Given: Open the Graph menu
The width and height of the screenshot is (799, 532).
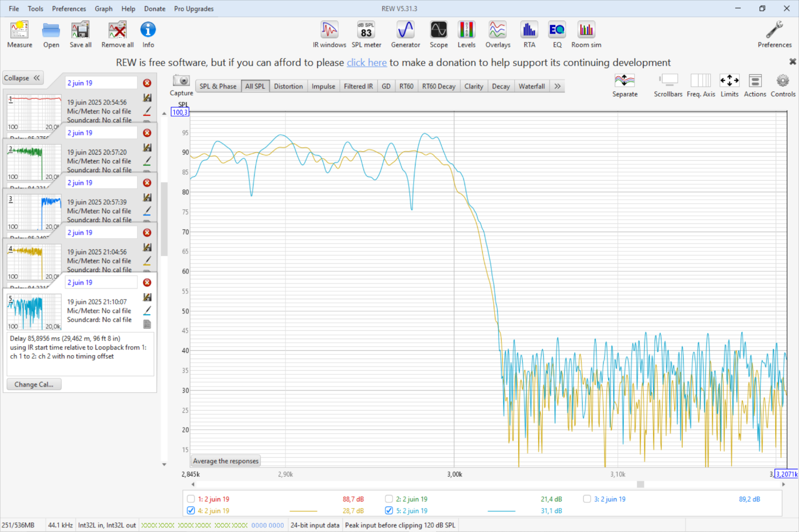Looking at the screenshot, I should (103, 9).
